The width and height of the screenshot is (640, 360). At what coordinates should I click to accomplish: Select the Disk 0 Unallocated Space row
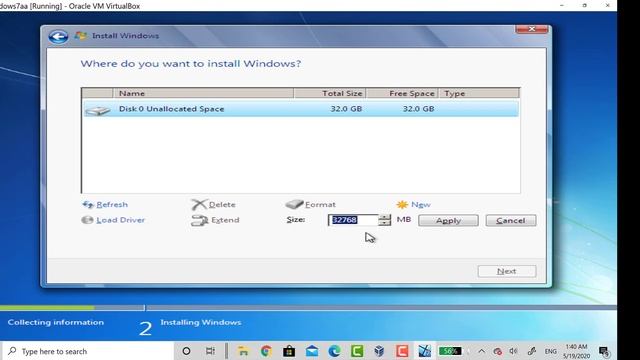click(301, 109)
